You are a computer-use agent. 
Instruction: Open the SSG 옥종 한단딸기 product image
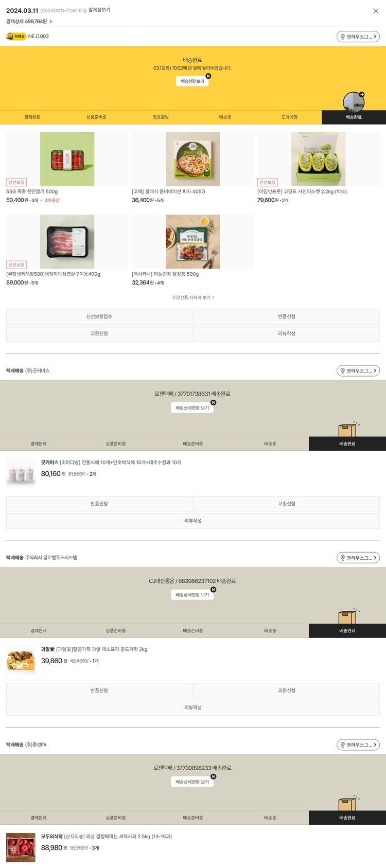point(67,159)
